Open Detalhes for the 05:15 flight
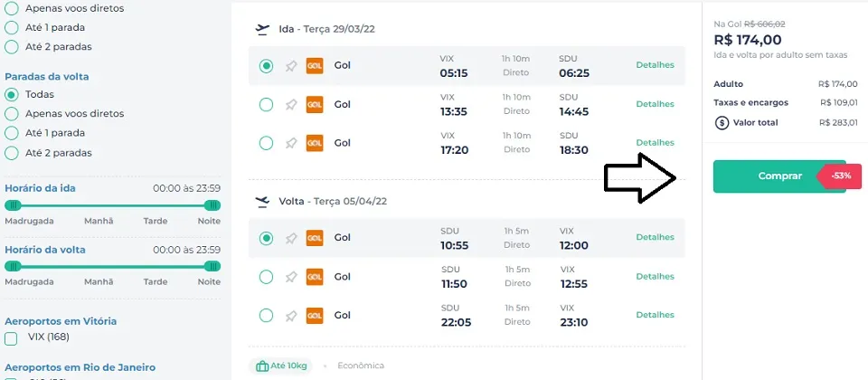This screenshot has width=868, height=380. 655,65
